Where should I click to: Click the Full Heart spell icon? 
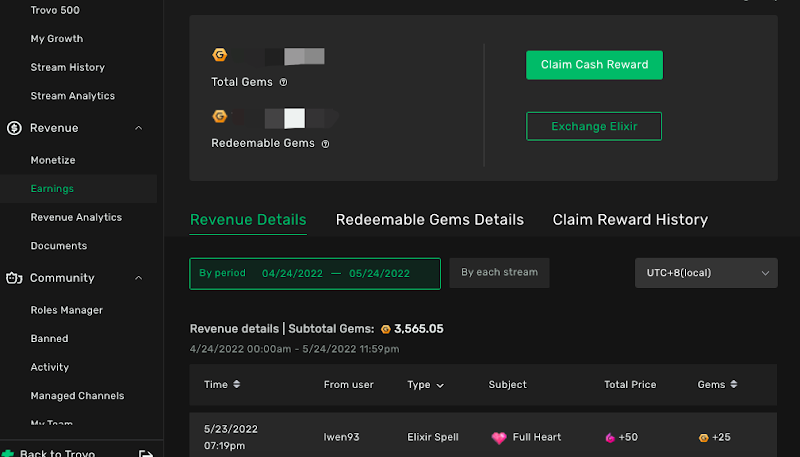499,438
